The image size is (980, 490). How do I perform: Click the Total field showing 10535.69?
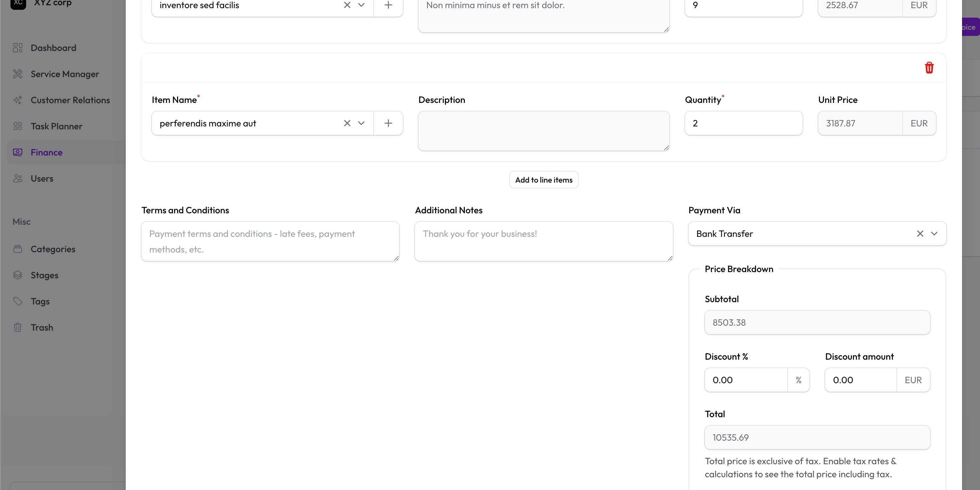[817, 437]
